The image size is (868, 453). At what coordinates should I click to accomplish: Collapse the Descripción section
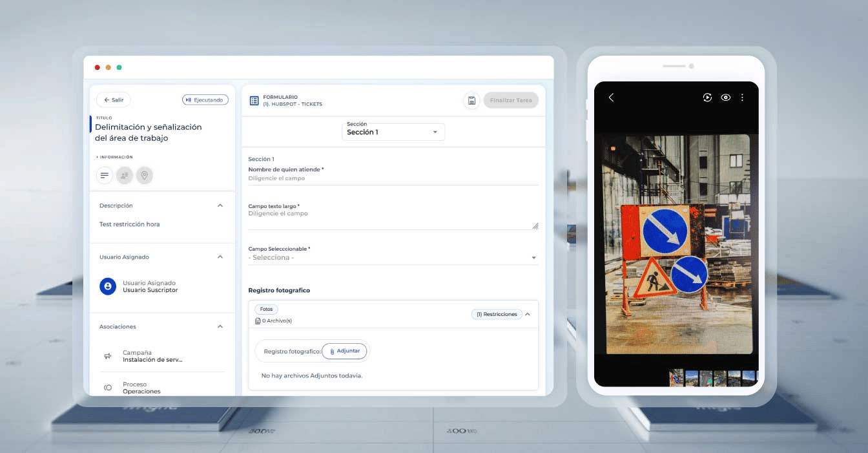click(220, 205)
